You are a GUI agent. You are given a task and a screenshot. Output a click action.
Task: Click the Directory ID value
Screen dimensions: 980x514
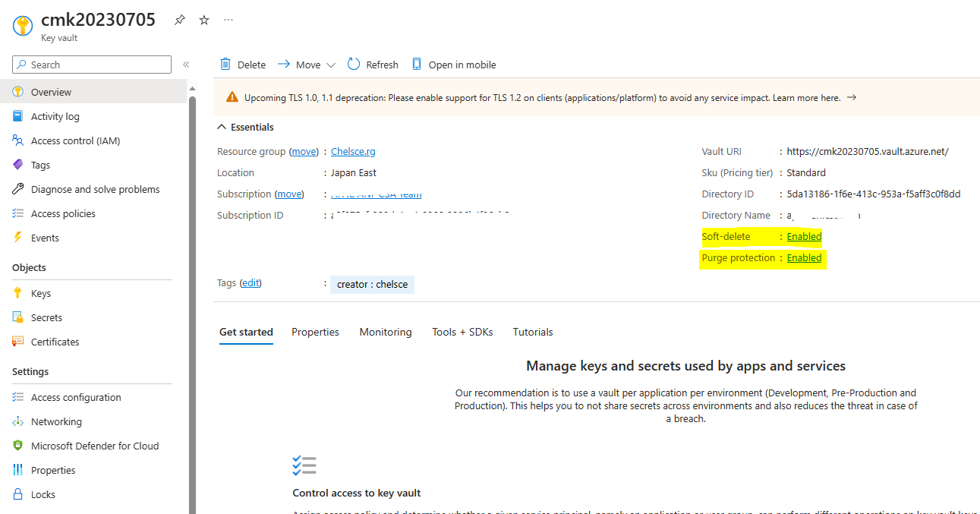click(x=874, y=194)
